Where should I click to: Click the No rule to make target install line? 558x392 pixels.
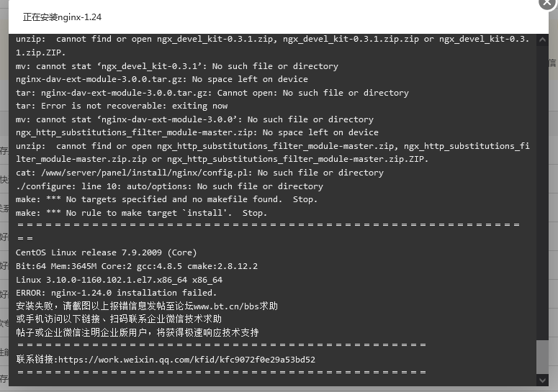tap(141, 213)
